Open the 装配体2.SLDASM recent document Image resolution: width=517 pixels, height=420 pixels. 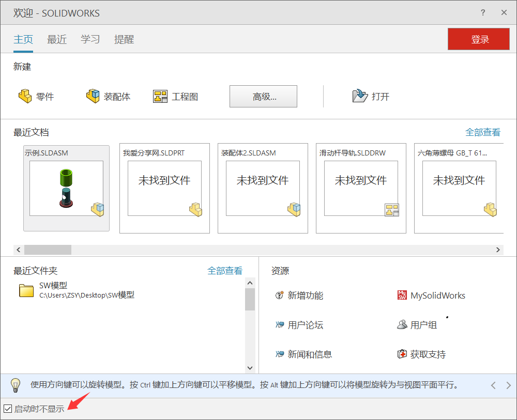263,188
